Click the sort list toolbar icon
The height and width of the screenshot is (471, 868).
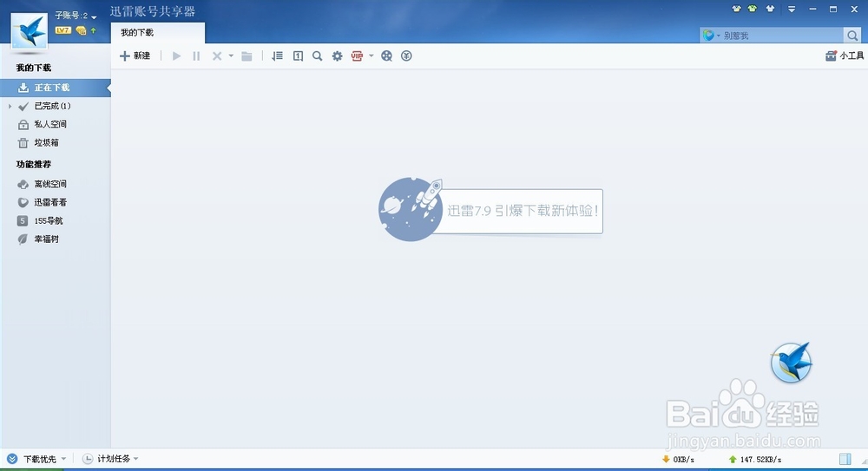(278, 56)
